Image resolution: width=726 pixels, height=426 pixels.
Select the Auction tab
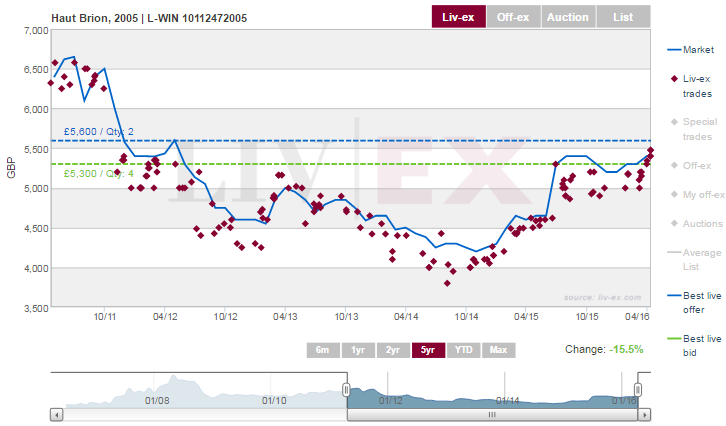(568, 17)
